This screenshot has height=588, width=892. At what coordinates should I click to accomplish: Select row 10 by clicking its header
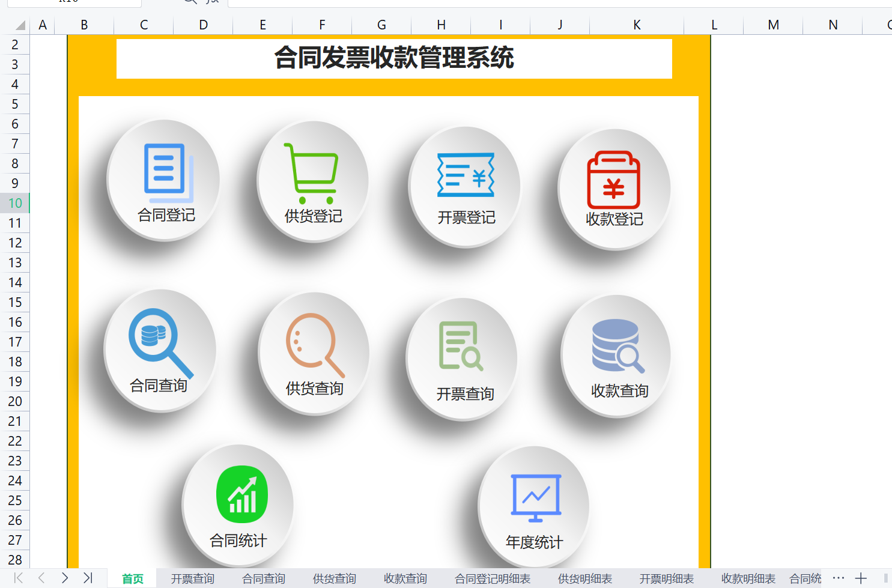[14, 203]
